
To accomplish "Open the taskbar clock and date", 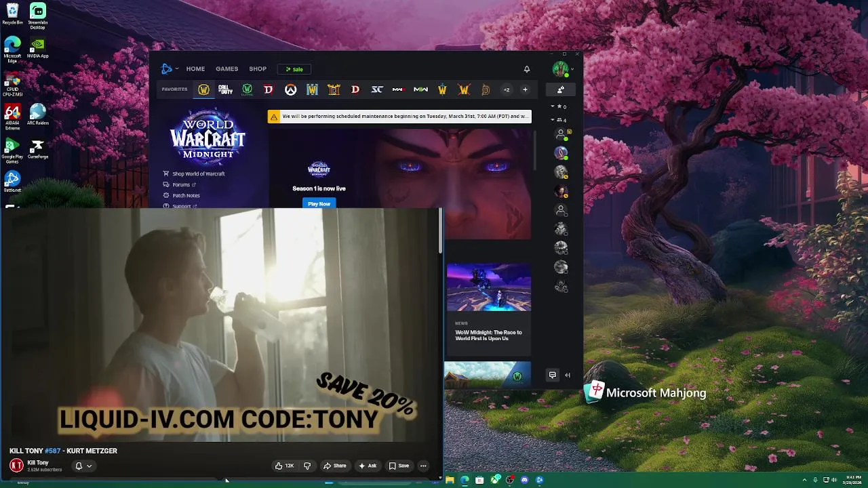I will coord(853,480).
